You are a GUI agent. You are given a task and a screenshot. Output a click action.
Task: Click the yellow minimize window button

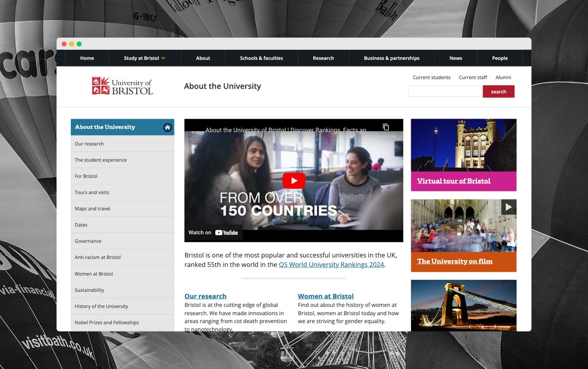click(71, 44)
